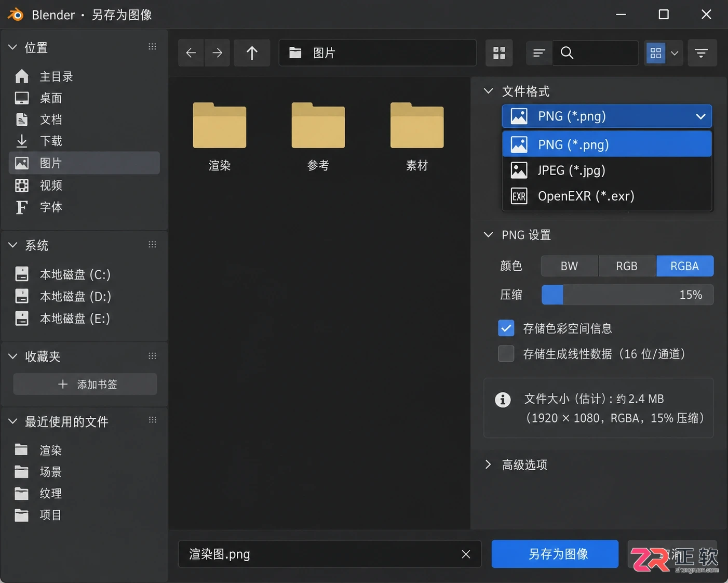The image size is (728, 583).
Task: Set color mode to RGB
Action: pos(627,266)
